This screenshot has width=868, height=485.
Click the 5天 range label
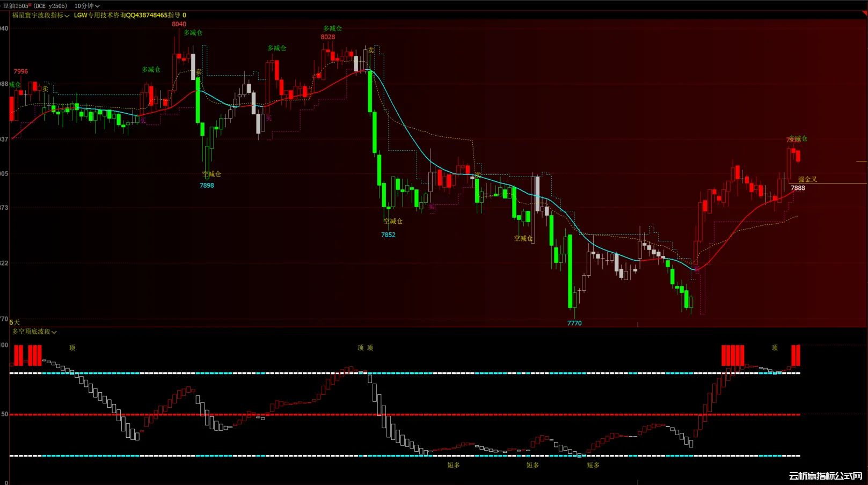point(14,322)
